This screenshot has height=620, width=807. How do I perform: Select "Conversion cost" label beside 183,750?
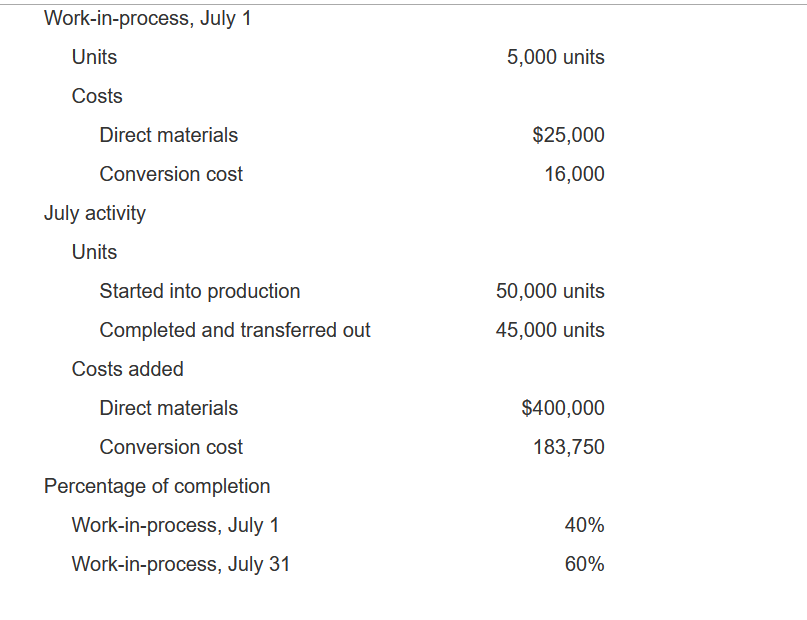[171, 447]
